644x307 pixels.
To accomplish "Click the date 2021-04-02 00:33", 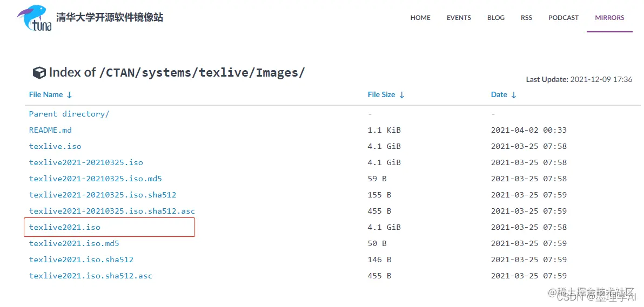I will click(x=528, y=130).
